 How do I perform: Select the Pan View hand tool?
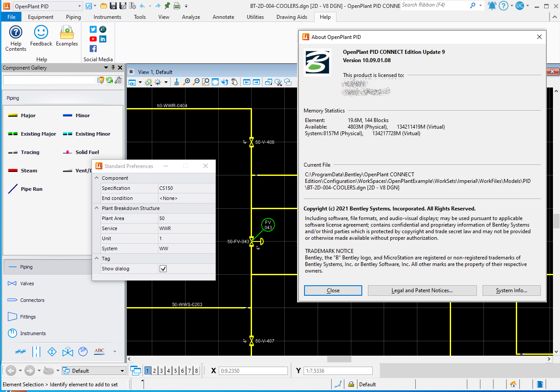[x=234, y=82]
